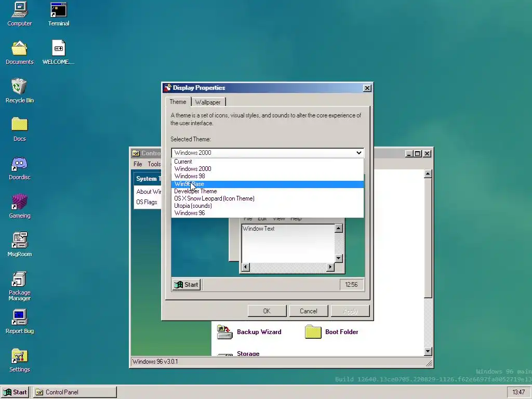Click Control Panel scrollbar up arrow
This screenshot has height=399, width=532.
pyautogui.click(x=428, y=174)
